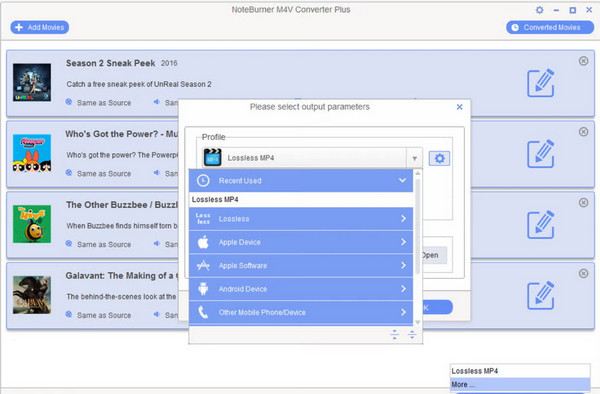Click the Powerpuff Girls thumbnail
Screen dimensions: 600x394
[x=32, y=153]
